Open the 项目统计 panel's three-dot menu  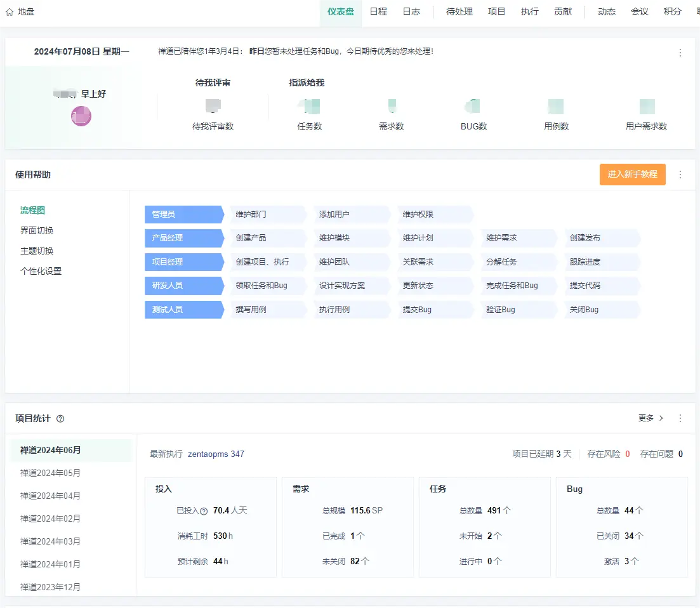pyautogui.click(x=680, y=418)
